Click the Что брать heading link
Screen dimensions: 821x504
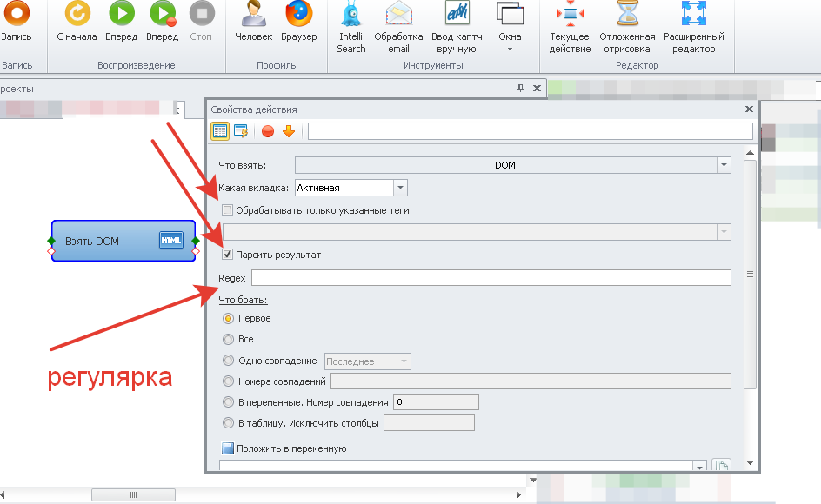click(243, 300)
